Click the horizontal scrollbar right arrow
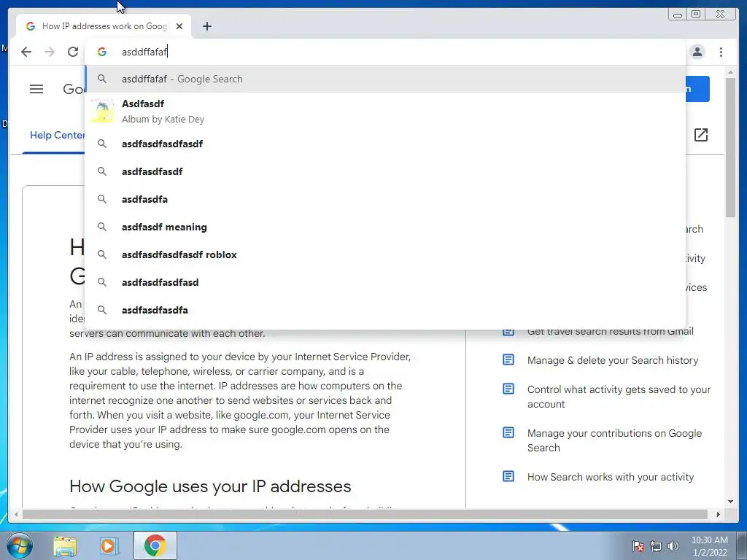747x560 pixels. click(x=719, y=514)
